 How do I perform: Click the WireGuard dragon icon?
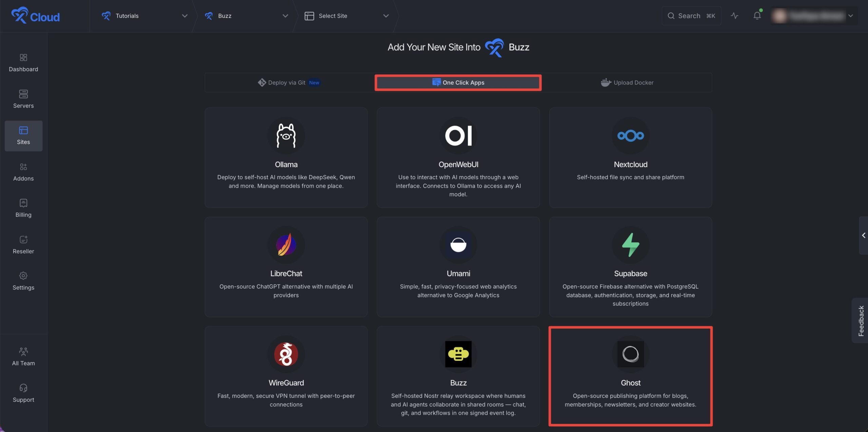click(286, 354)
